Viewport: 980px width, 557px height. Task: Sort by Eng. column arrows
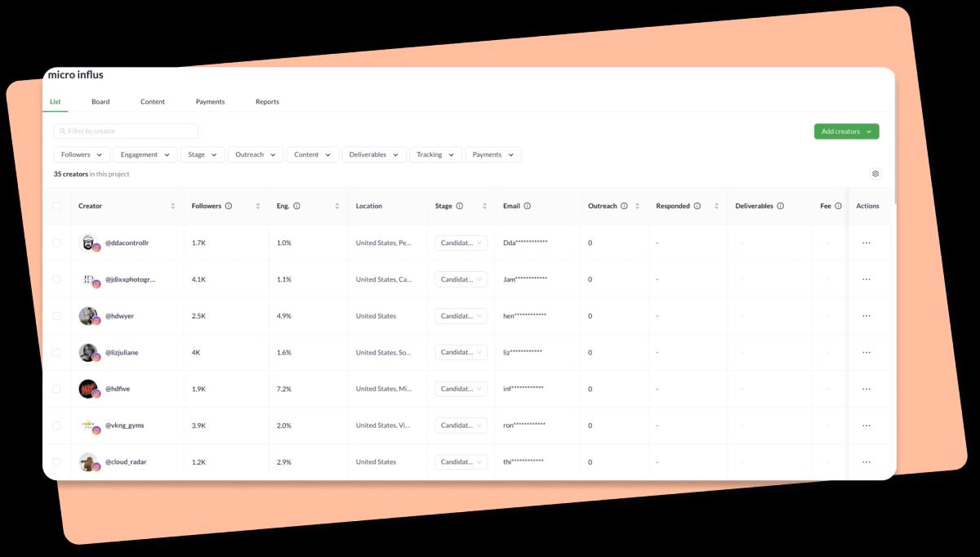[337, 206]
